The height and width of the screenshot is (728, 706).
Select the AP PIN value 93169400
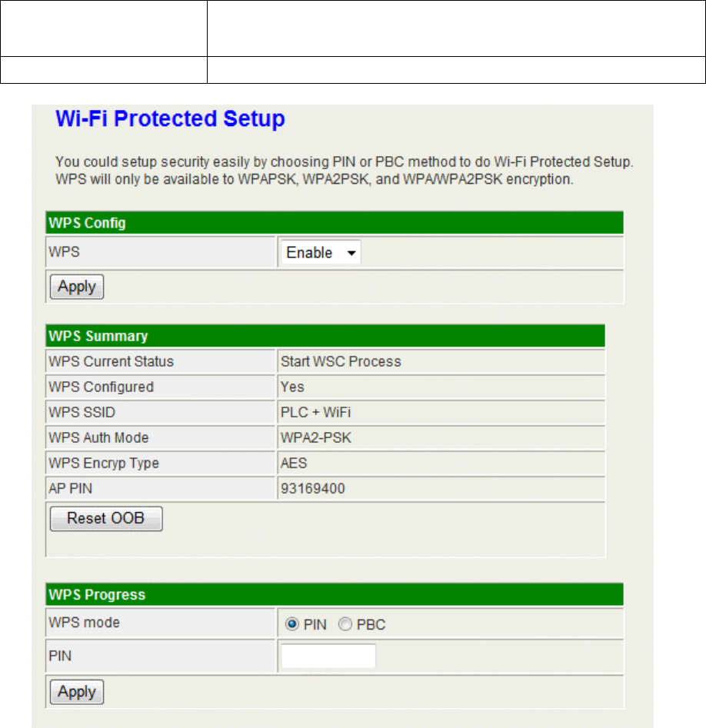tap(313, 488)
